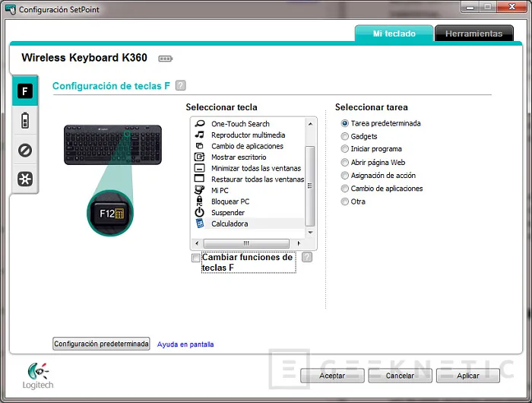
Task: Open the disabled keys sidebar tab
Action: coord(25,150)
